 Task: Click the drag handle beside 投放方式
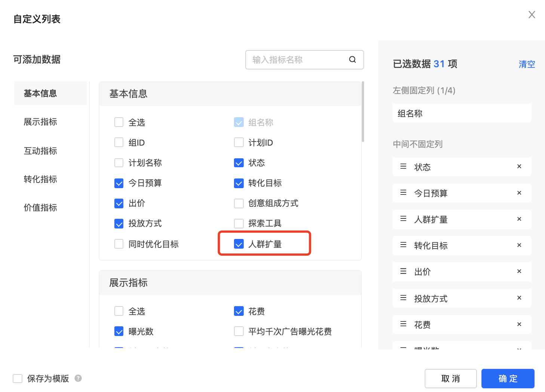coord(403,298)
